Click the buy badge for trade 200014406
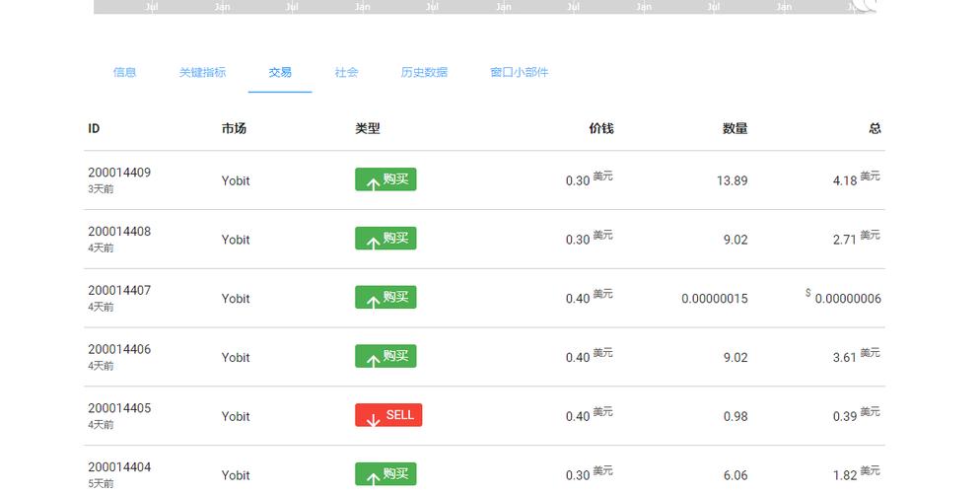 click(385, 357)
